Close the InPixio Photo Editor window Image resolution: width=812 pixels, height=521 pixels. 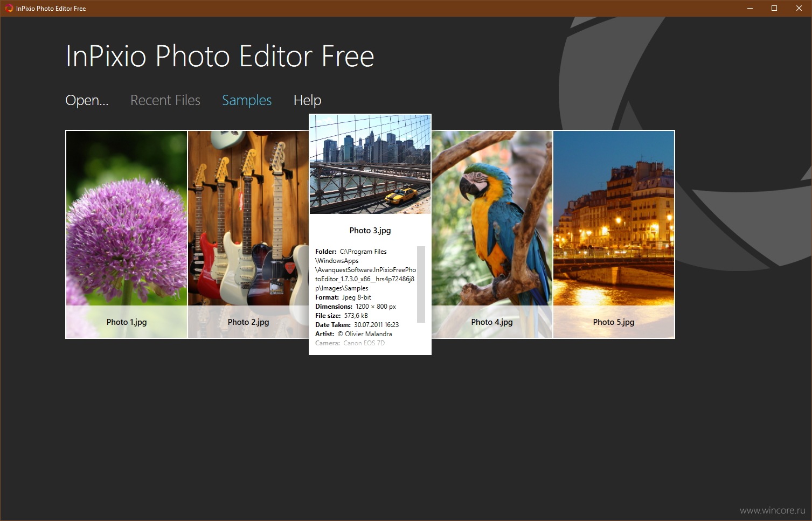pos(799,8)
